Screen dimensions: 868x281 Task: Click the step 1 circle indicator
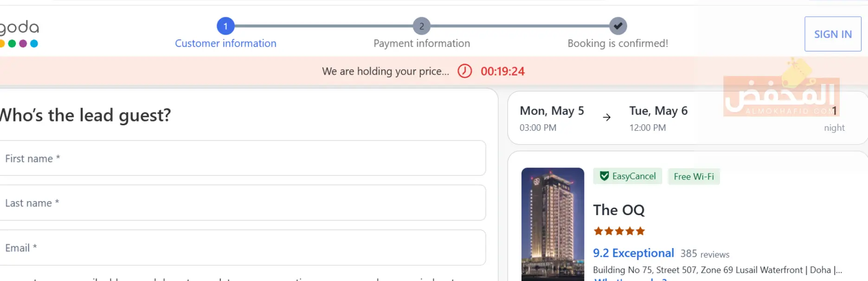point(225,26)
